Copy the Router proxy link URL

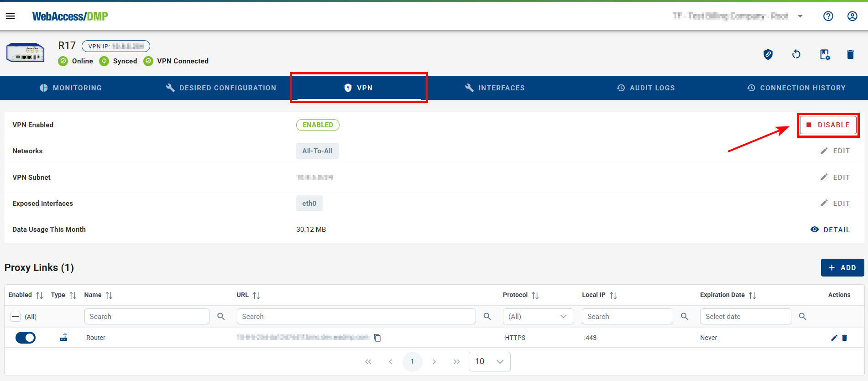coord(377,338)
